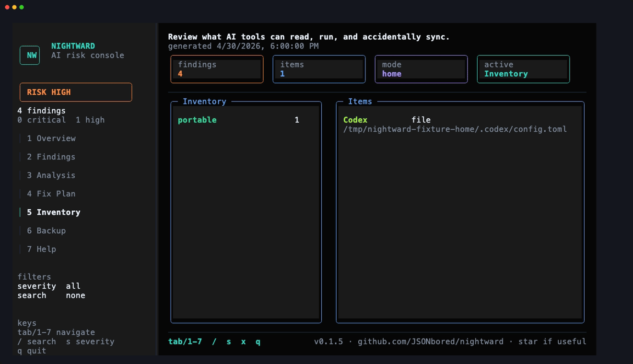This screenshot has height=364, width=633.
Task: Click the Inventory panel title
Action: point(204,102)
